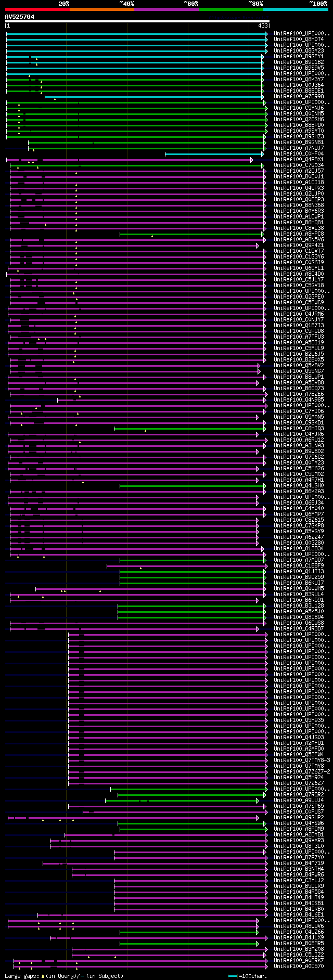The width and height of the screenshot is (333, 980).
Task: Select the label UniRef100_B8BDE1
Action: click(x=299, y=91)
